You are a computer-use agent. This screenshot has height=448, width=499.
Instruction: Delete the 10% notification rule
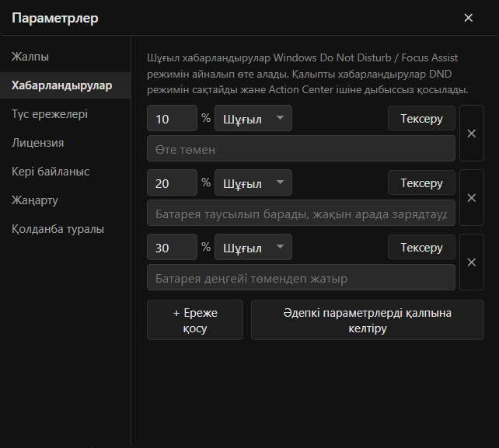pos(472,134)
